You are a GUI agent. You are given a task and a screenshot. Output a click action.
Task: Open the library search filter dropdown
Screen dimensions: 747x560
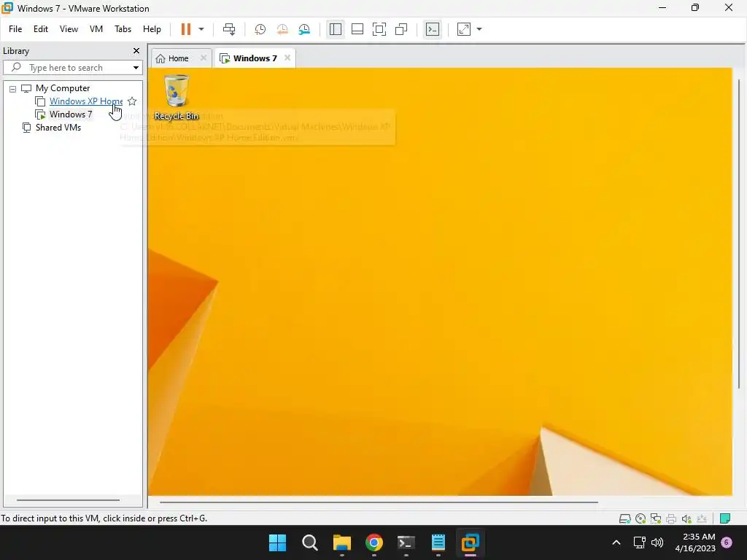click(x=136, y=68)
